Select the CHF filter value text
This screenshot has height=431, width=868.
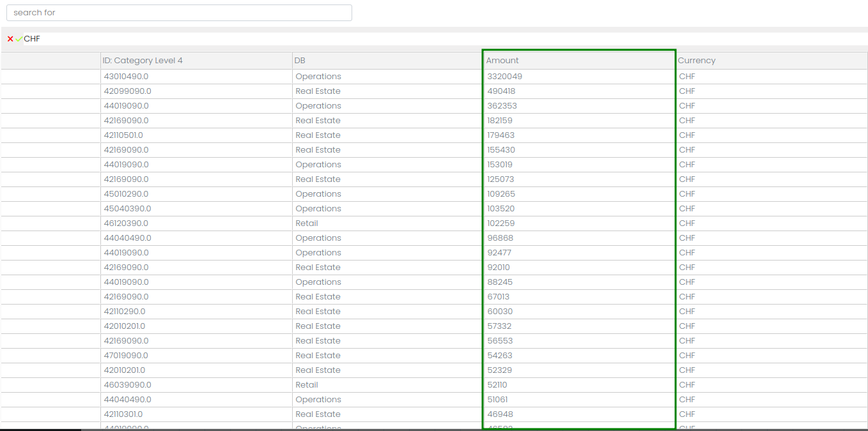click(x=32, y=39)
